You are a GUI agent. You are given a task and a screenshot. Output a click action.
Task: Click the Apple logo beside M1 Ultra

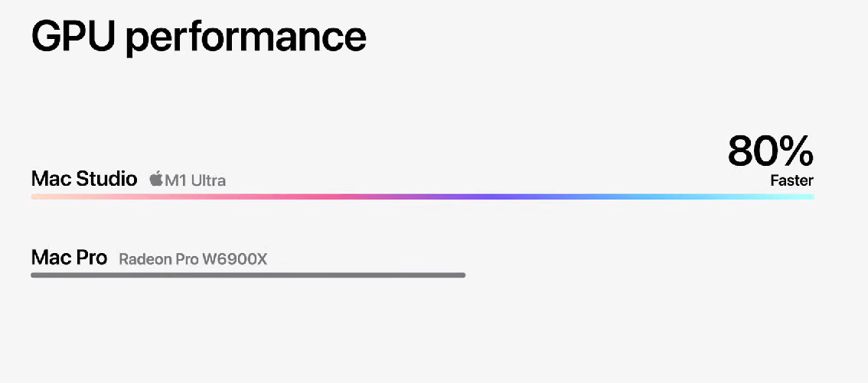coord(157,179)
